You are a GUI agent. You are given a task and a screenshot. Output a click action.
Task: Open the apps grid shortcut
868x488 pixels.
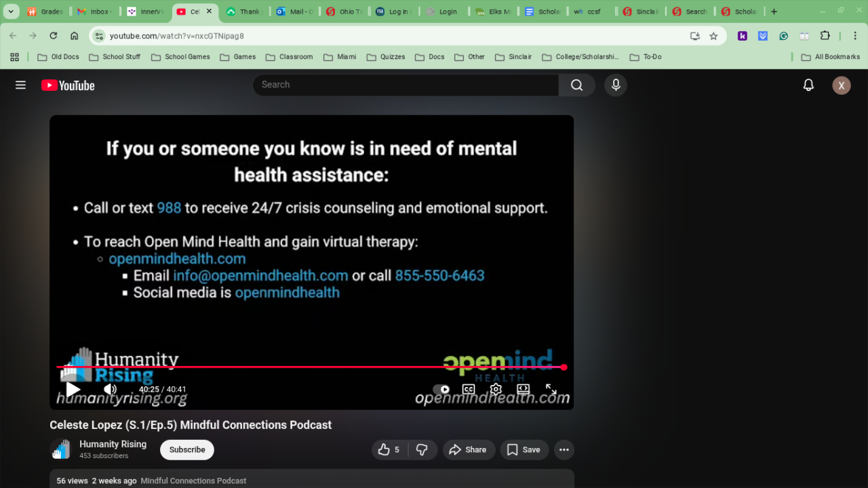click(x=14, y=57)
